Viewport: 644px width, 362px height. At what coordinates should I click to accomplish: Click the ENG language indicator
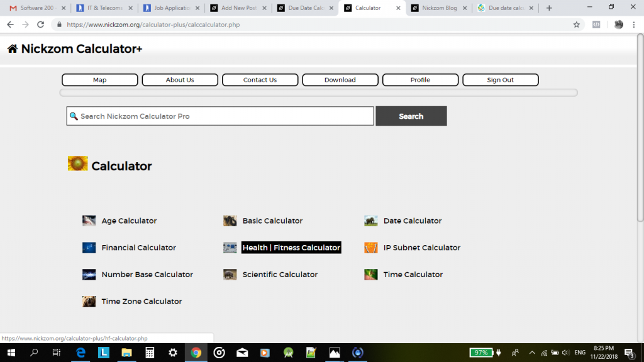click(x=580, y=353)
